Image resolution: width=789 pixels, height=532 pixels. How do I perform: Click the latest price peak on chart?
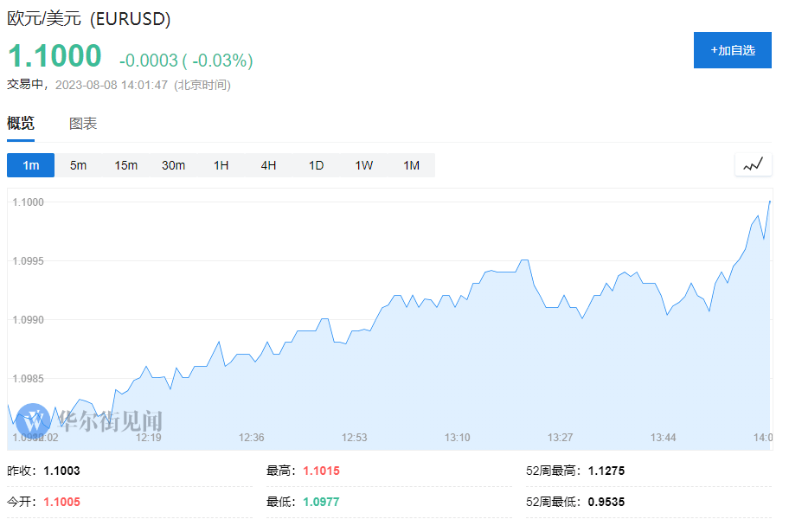tap(769, 202)
